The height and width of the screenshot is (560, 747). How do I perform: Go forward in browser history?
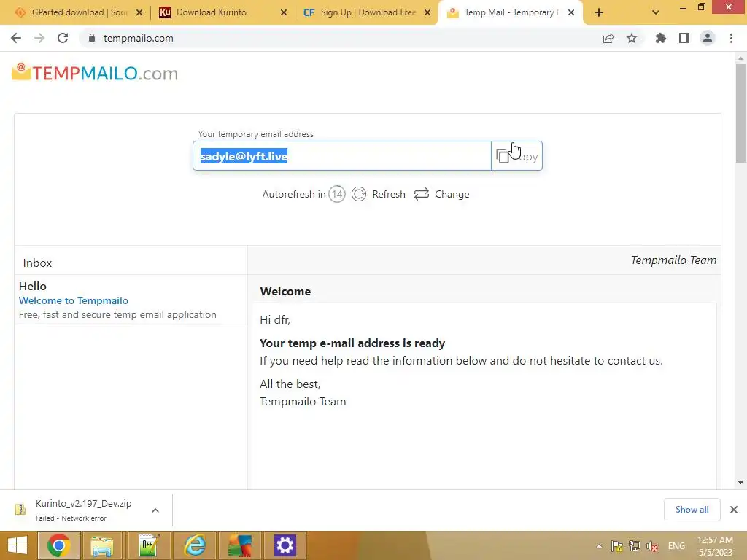39,38
